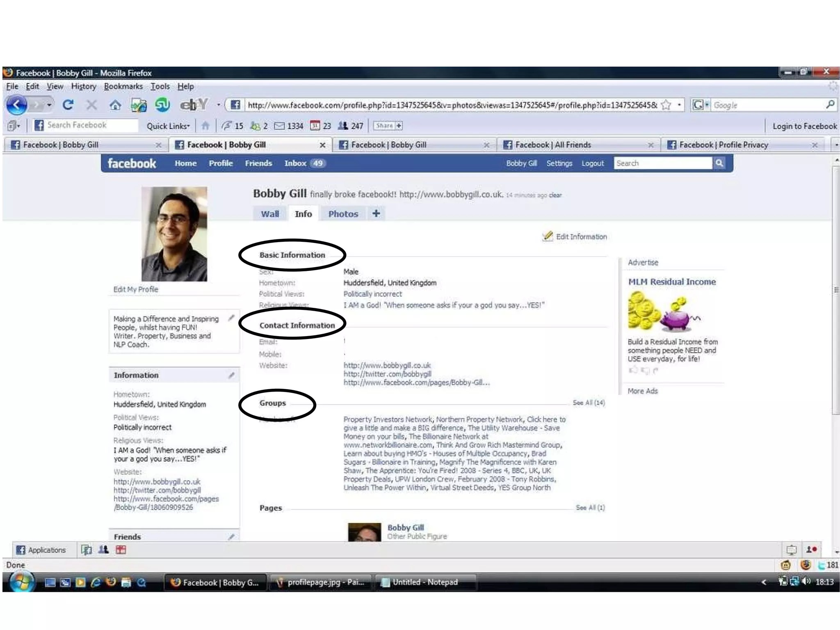
Task: Bookmark the page with the star icon
Action: [x=666, y=105]
